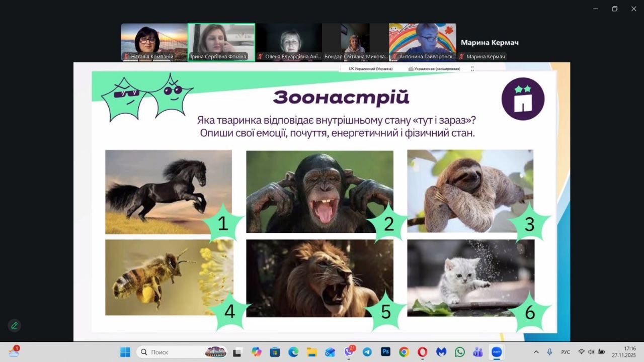Open WhatsApp from the taskbar

pos(459,352)
